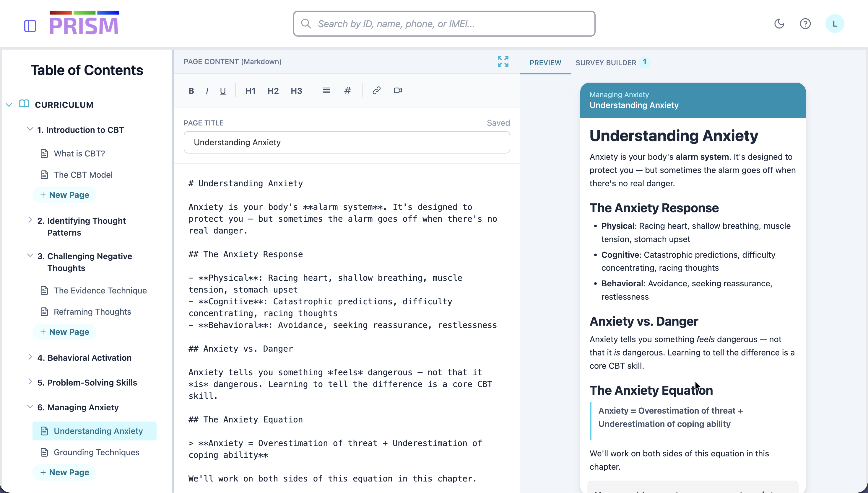Open the Grounding Techniques page
The image size is (868, 493).
97,452
